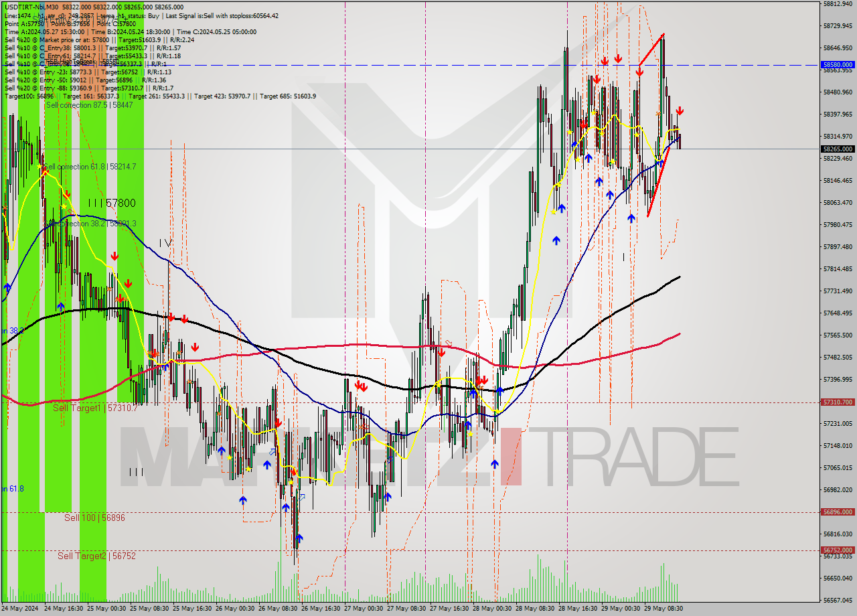857x616 pixels.
Task: Click the 57482.505 price scale value
Action: 838,357
